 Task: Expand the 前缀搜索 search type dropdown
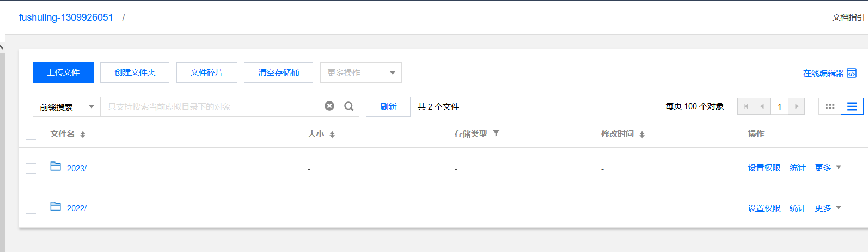[66, 107]
